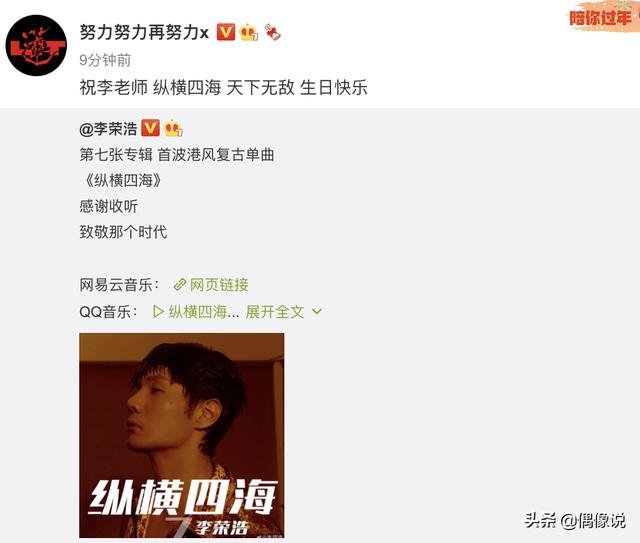Click the reposted text 第七张专辑 首波港风复古单曲

tap(177, 155)
